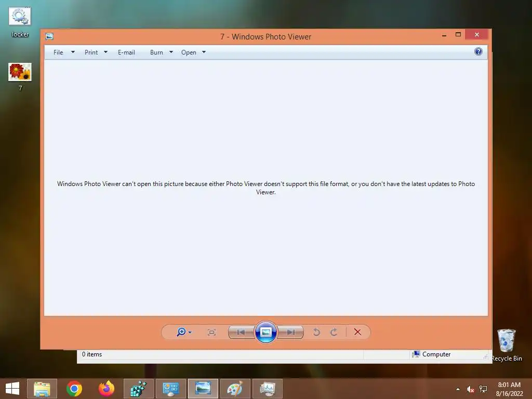Click the Photo Viewer title bar icon
This screenshot has width=532, height=399.
[x=49, y=36]
